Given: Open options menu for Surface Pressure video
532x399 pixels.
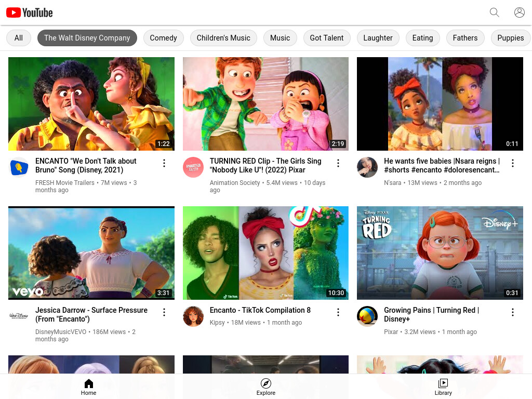Looking at the screenshot, I should click(x=164, y=312).
